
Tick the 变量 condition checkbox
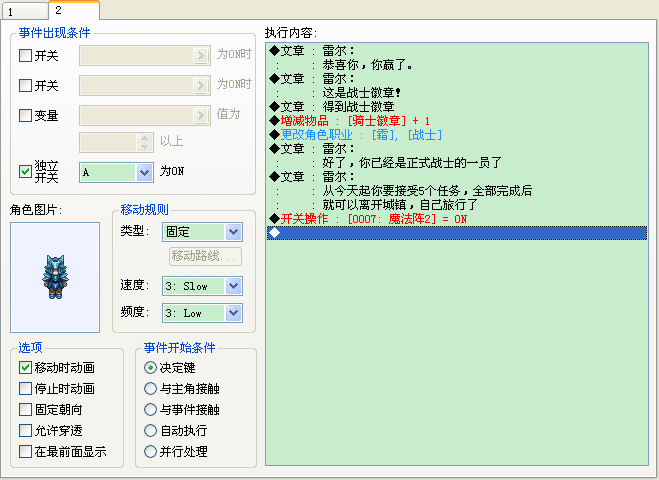(25, 116)
